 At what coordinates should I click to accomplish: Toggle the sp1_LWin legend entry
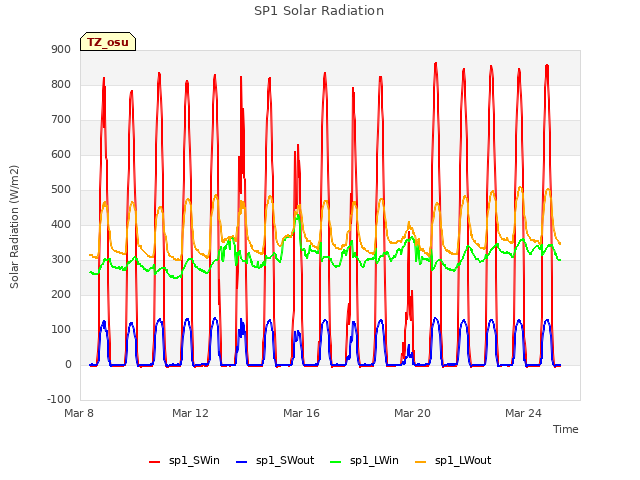pyautogui.click(x=364, y=461)
